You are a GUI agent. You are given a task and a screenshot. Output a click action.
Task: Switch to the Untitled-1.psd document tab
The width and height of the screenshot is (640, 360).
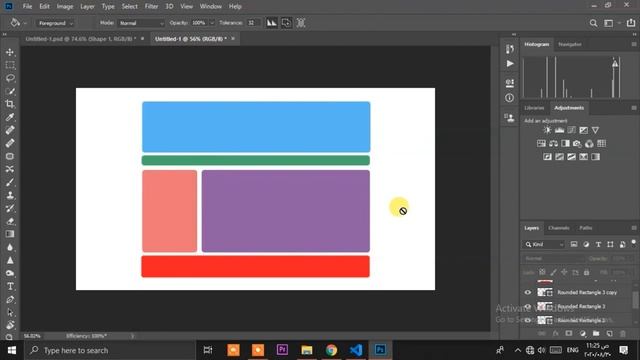(80, 39)
